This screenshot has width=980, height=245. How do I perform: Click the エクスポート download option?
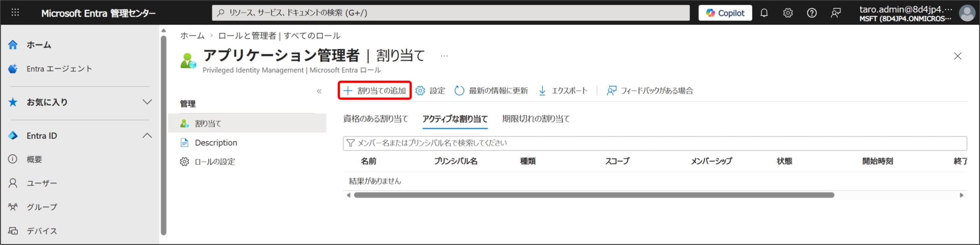tap(563, 91)
